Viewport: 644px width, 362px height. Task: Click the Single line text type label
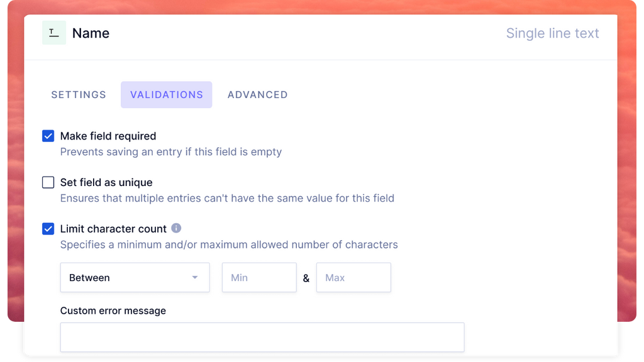(552, 33)
